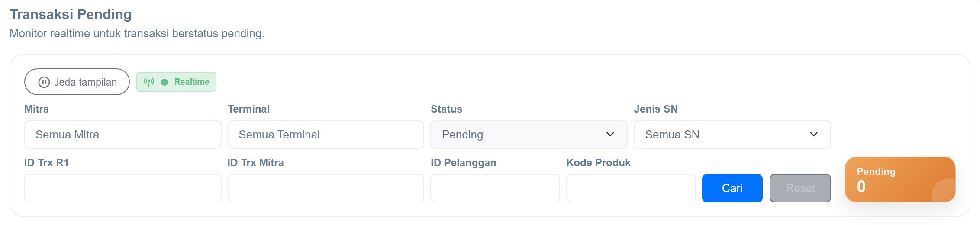The width and height of the screenshot is (980, 225).
Task: Click the chevron arrow in Jenis SN field
Action: [x=814, y=134]
